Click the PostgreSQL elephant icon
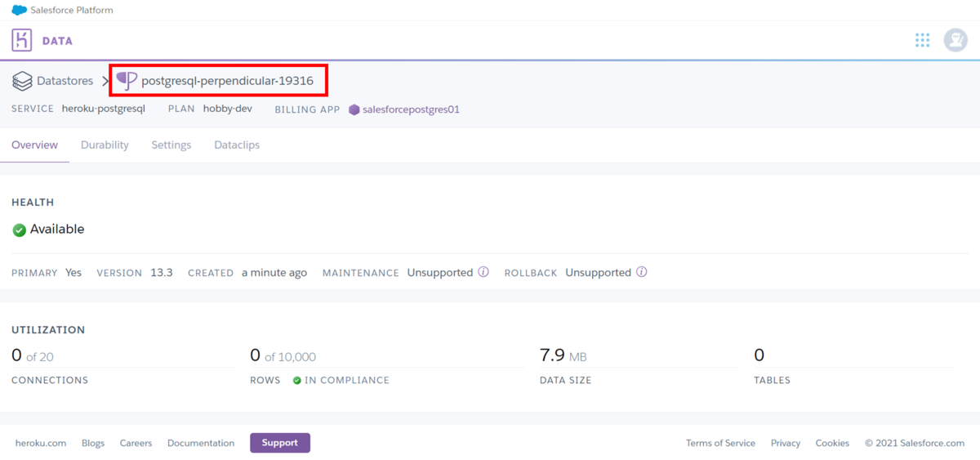This screenshot has width=980, height=460. 127,81
